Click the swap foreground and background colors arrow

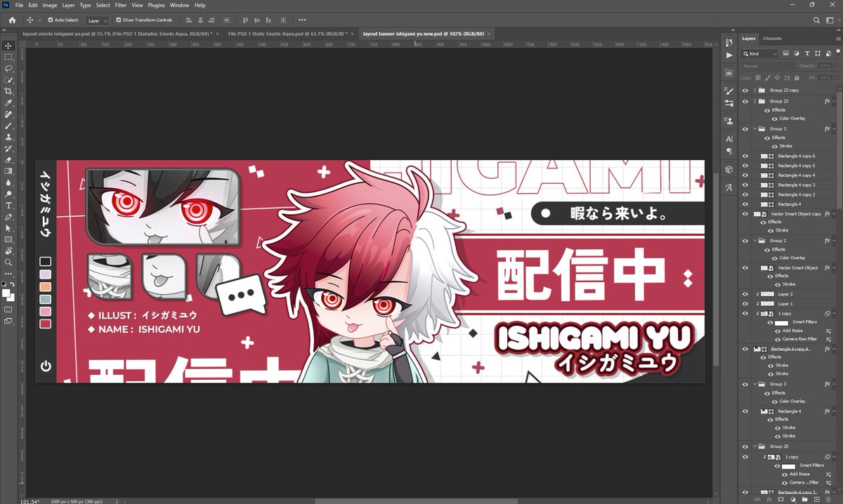tap(13, 284)
